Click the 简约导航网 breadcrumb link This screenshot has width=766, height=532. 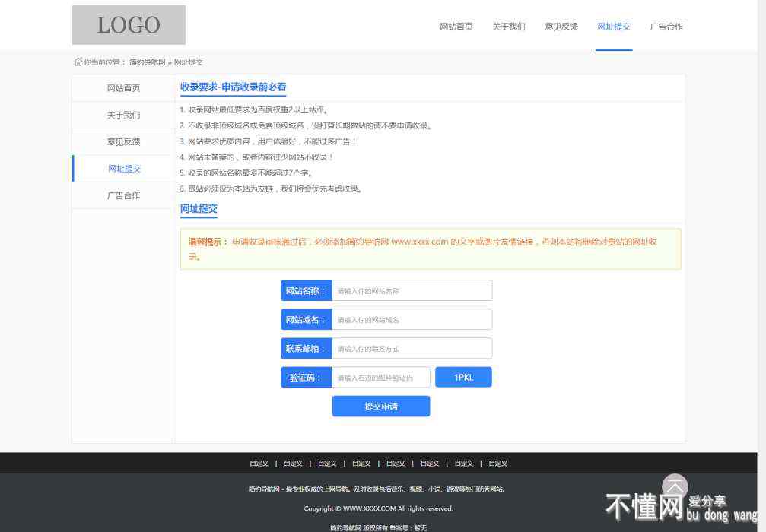(x=147, y=62)
